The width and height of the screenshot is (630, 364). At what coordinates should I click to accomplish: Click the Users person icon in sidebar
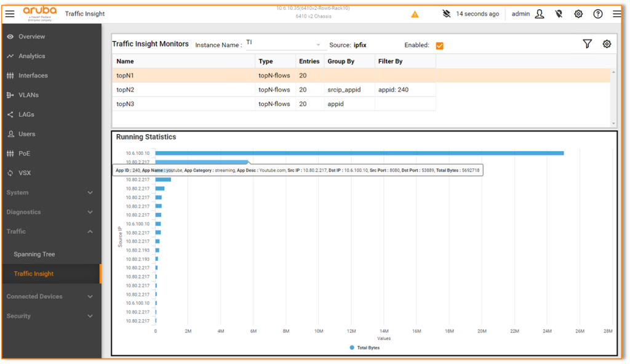(x=11, y=134)
